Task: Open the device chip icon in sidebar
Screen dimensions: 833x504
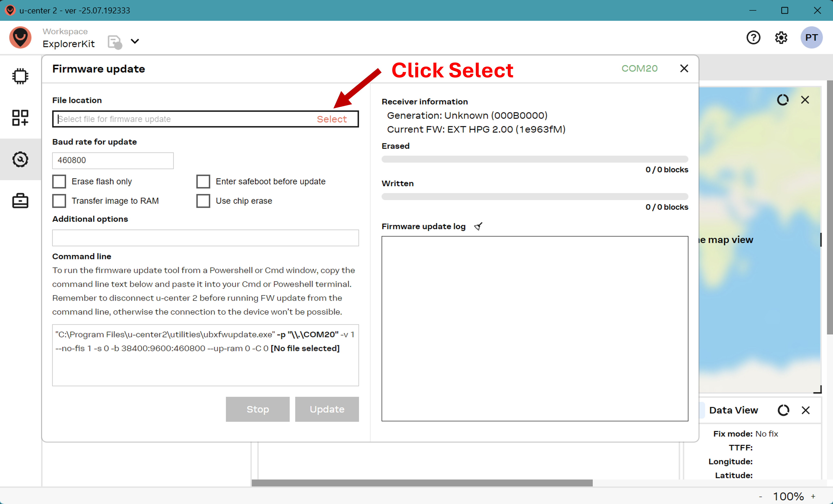Action: coord(20,76)
